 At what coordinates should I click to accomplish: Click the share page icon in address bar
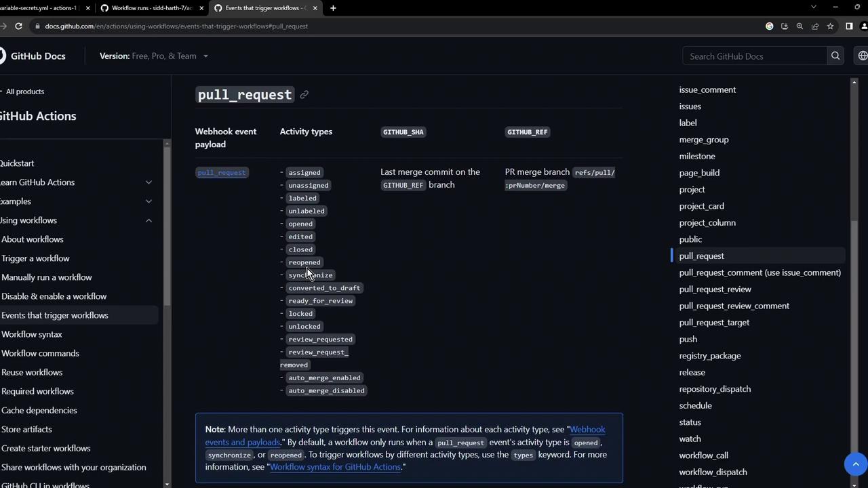(x=815, y=26)
